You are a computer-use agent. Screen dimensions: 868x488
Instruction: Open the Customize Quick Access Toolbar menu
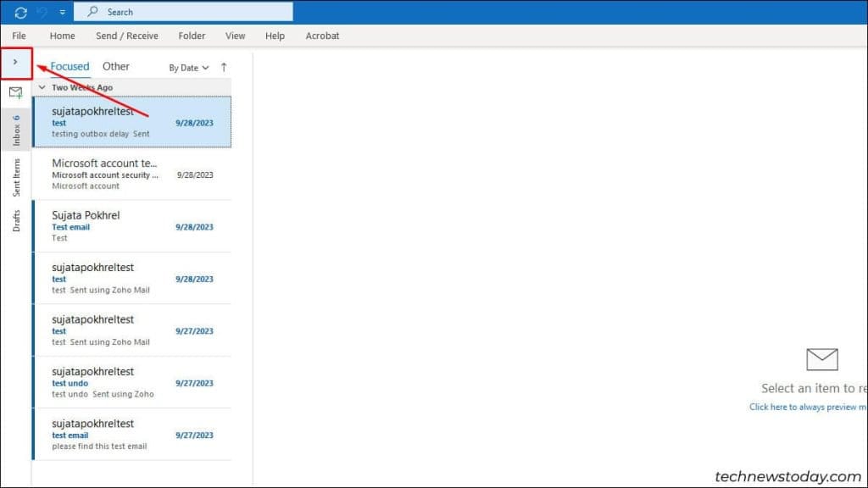tap(61, 11)
